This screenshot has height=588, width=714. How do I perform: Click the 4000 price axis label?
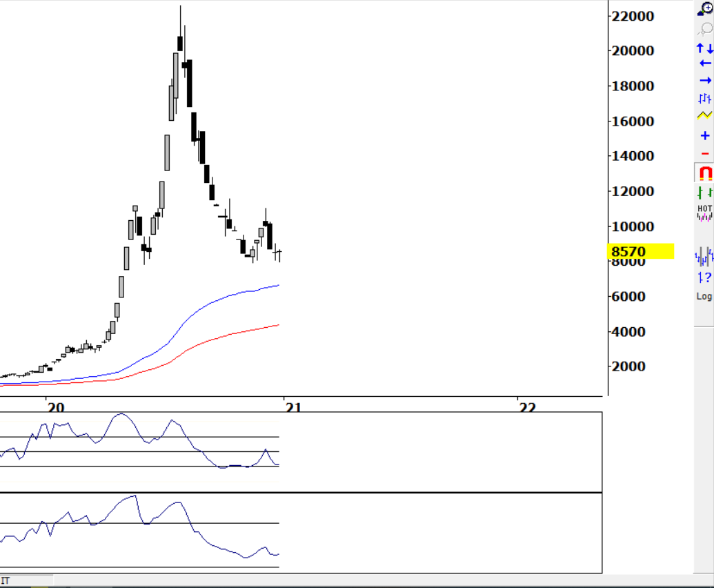click(628, 332)
